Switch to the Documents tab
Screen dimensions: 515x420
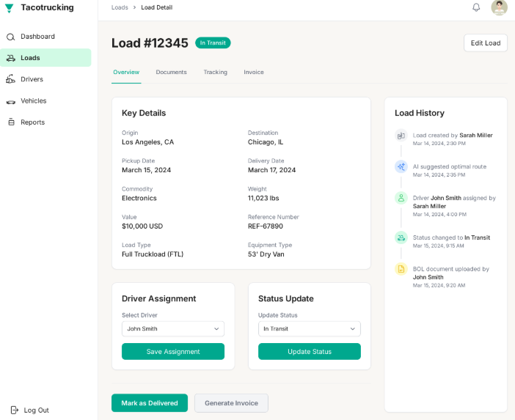pyautogui.click(x=171, y=73)
